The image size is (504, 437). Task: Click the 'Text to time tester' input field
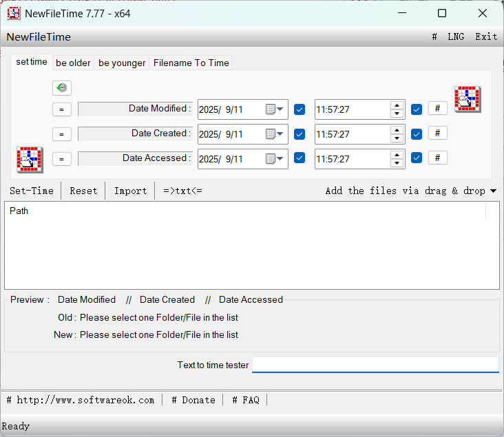[x=375, y=365]
